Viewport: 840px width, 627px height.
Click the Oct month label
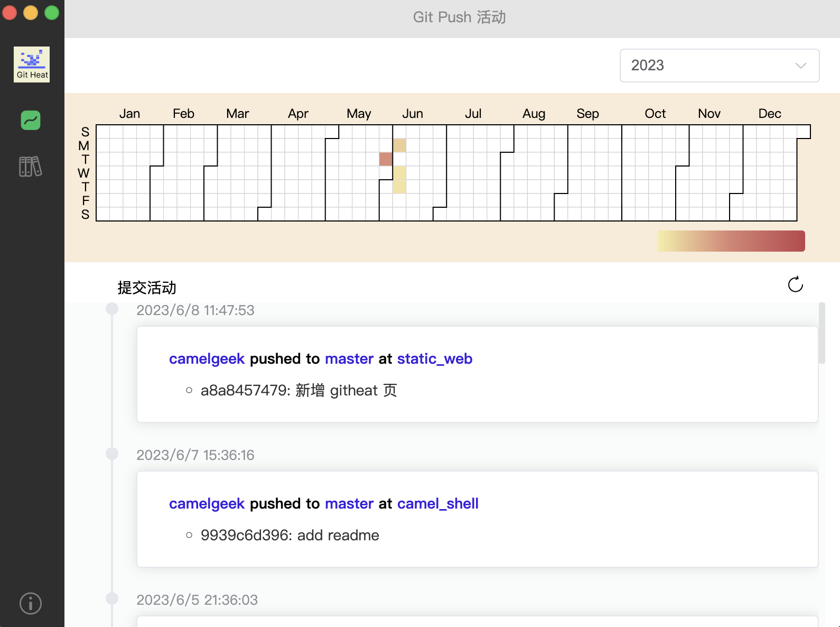tap(655, 114)
